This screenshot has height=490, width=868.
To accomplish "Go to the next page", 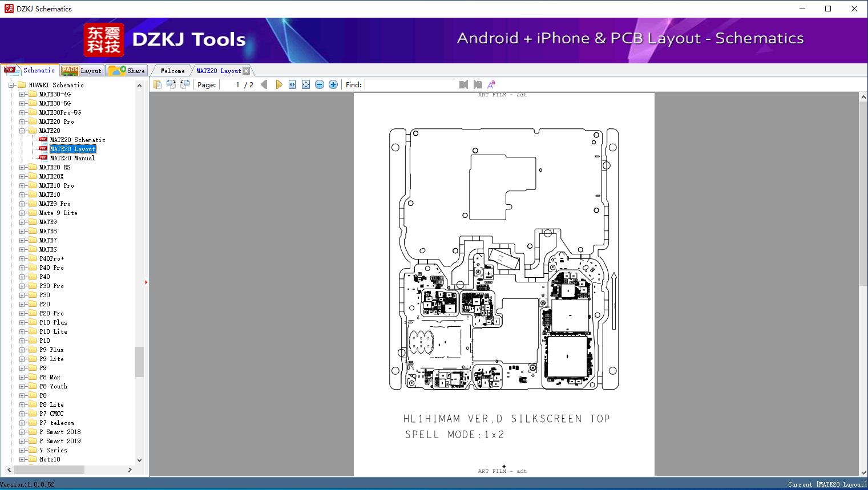I will click(x=278, y=84).
